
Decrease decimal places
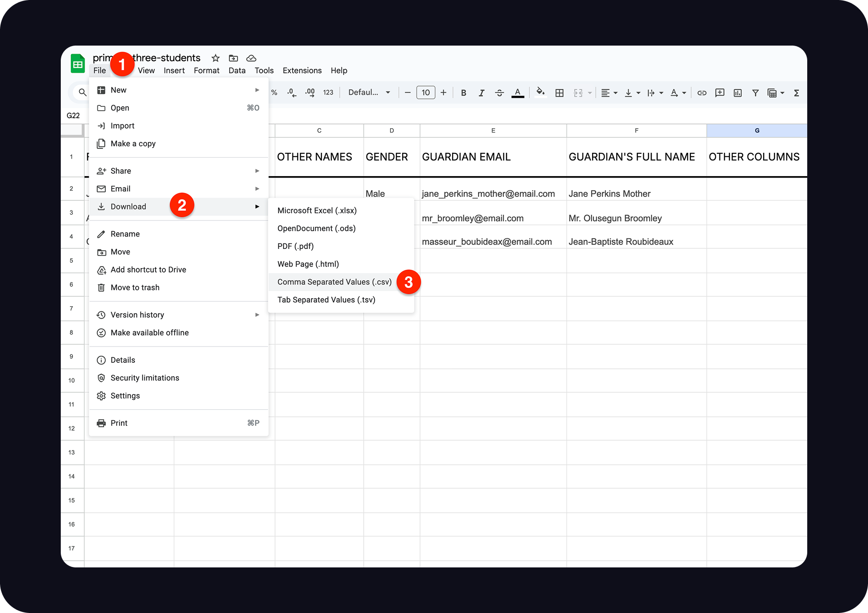(x=292, y=93)
